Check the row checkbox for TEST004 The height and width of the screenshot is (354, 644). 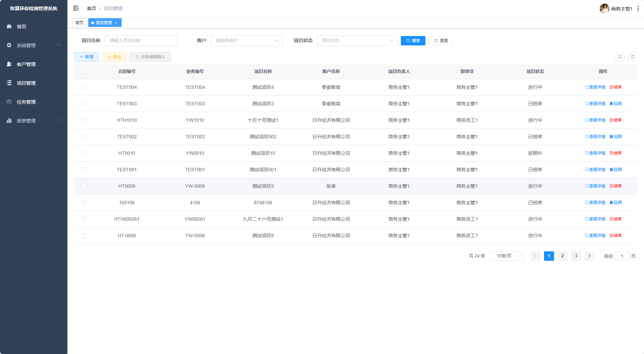point(84,87)
